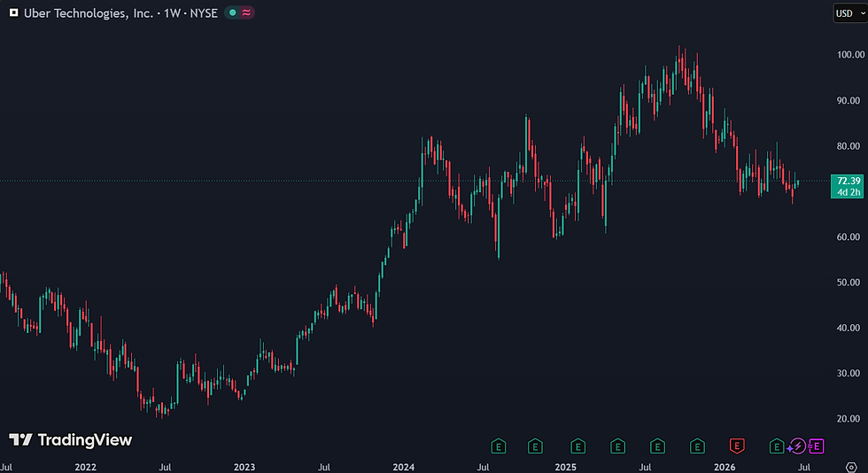This screenshot has width=868, height=473.
Task: Click the 2022 time axis label
Action: pyautogui.click(x=85, y=467)
